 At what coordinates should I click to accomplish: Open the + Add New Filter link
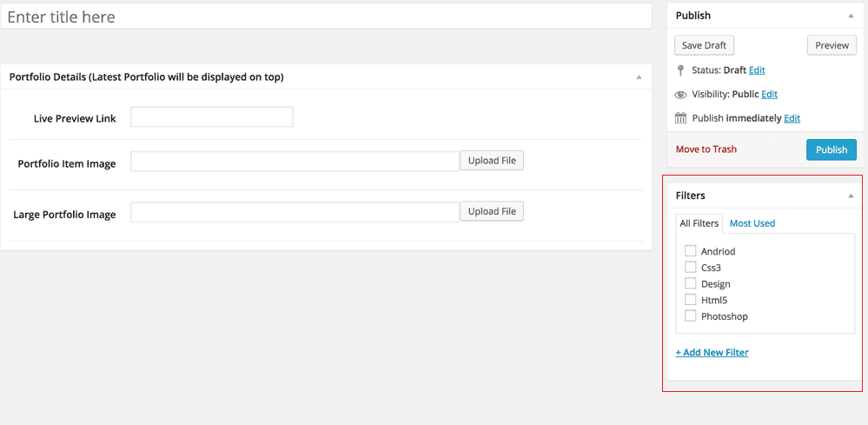coord(712,353)
